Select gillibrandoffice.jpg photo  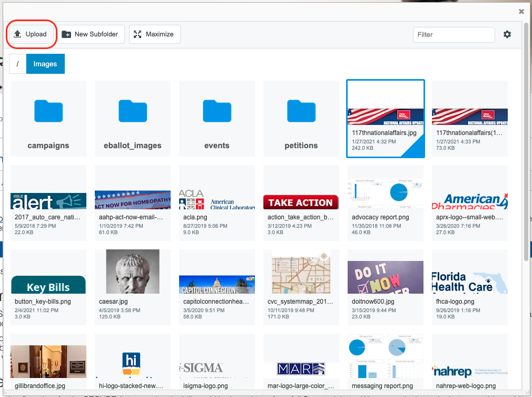[48, 362]
